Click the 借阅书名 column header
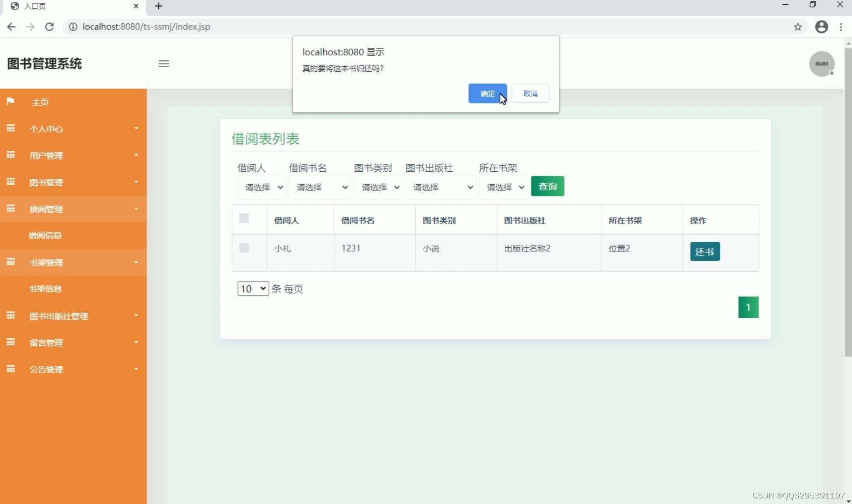The width and height of the screenshot is (852, 504). tap(358, 220)
